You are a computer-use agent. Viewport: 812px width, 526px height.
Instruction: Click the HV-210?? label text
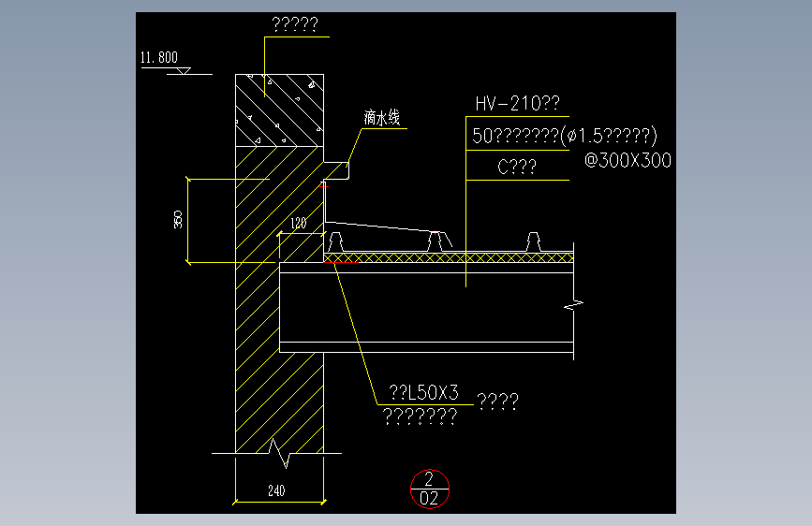click(517, 104)
